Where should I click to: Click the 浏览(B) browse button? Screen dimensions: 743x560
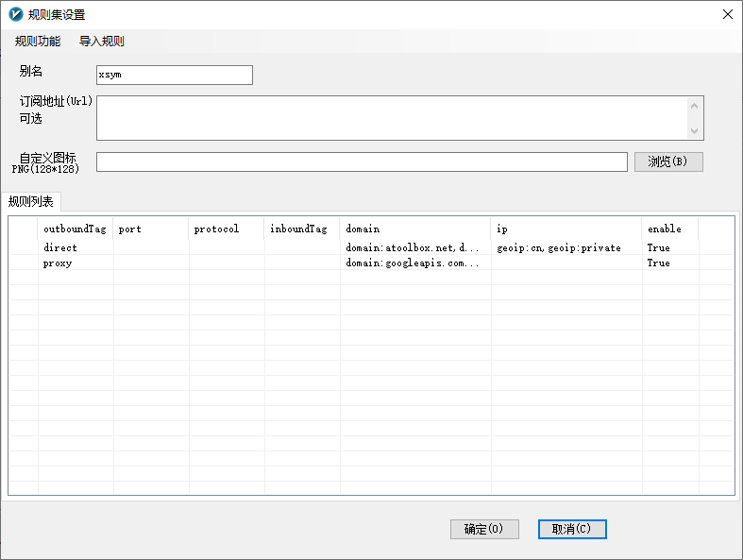(668, 161)
